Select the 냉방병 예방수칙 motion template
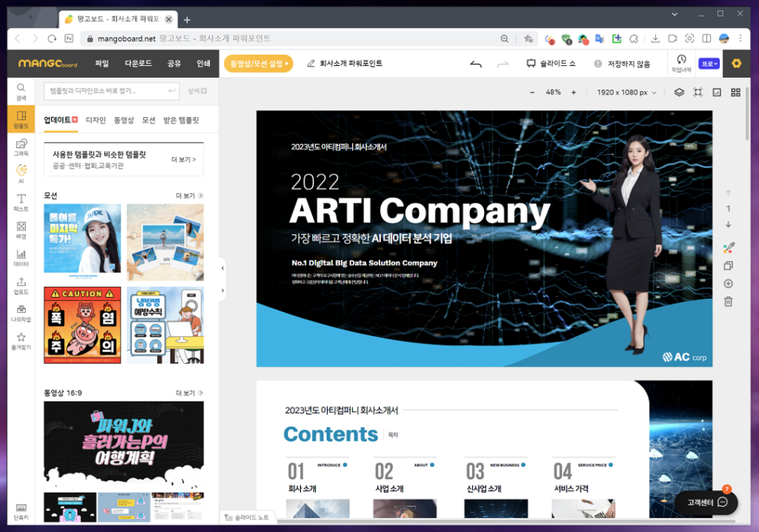This screenshot has height=532, width=759. pos(165,325)
